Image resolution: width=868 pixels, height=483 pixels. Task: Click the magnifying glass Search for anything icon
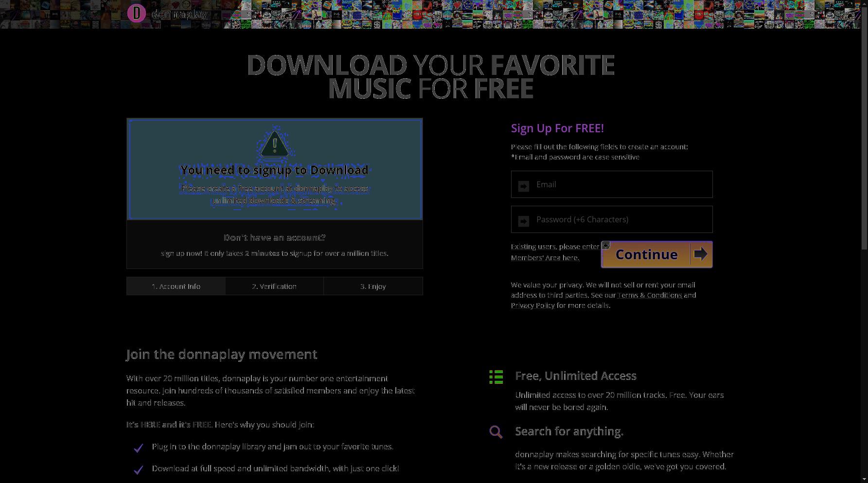pyautogui.click(x=496, y=432)
